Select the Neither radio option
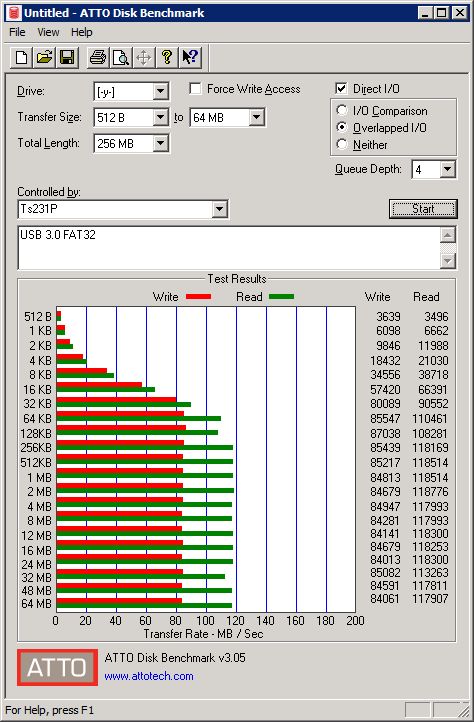The width and height of the screenshot is (474, 722). tap(342, 144)
